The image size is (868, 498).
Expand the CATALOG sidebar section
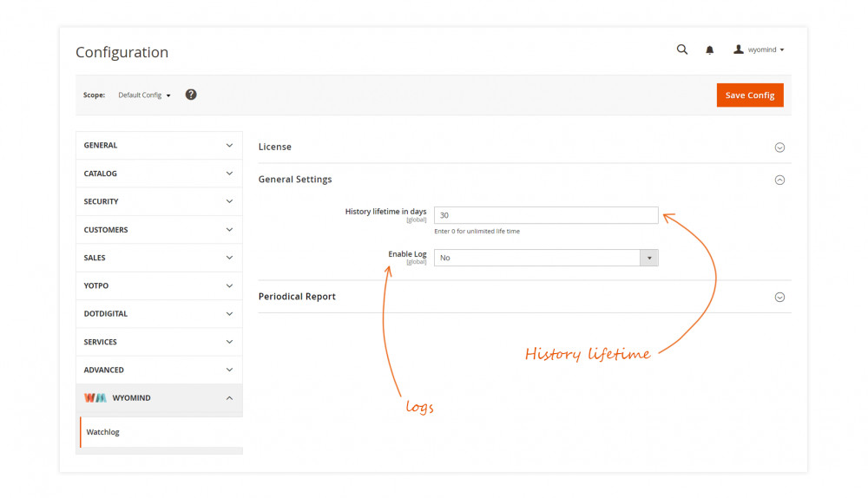coord(159,174)
